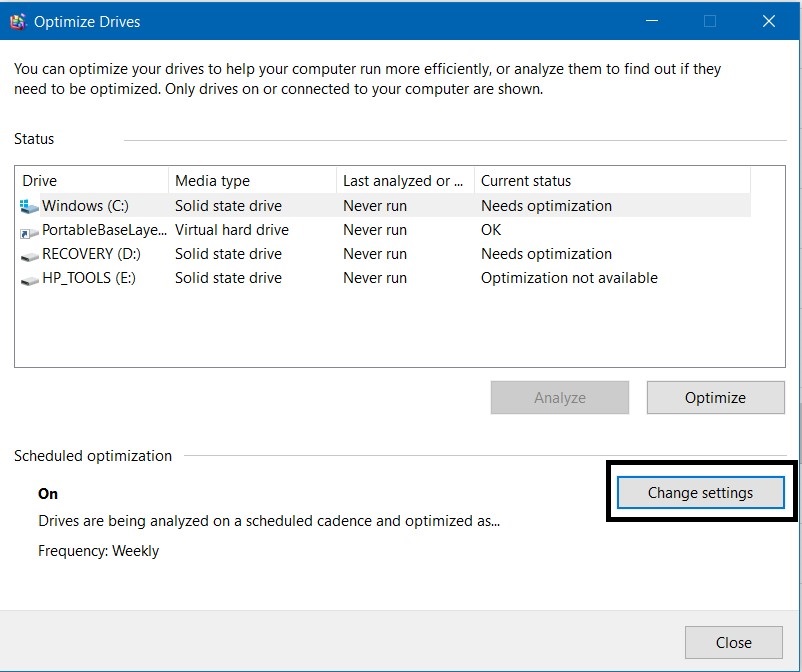Sort by the Media type column header

[x=252, y=181]
